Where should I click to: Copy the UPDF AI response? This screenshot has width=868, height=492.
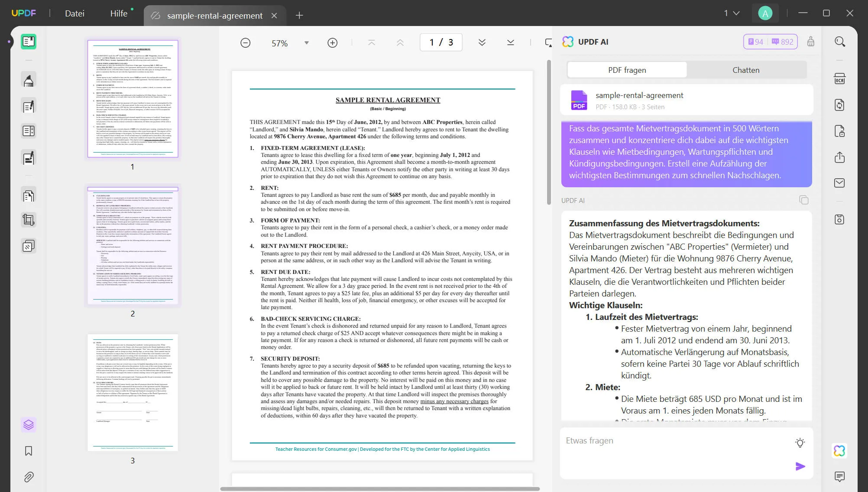(x=803, y=200)
